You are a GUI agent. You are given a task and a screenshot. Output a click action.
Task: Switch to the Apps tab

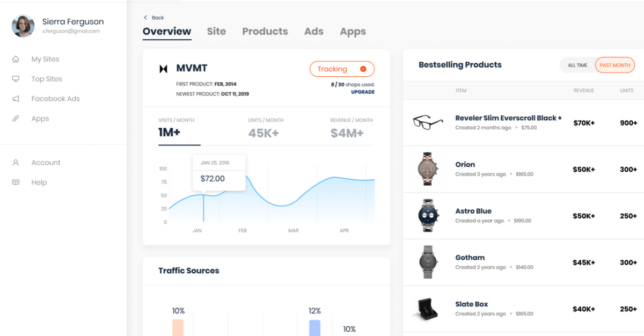[x=353, y=32]
